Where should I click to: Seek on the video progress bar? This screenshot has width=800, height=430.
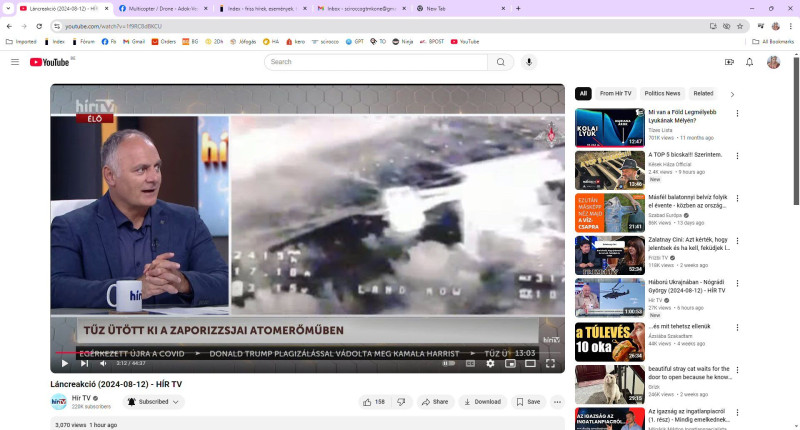(x=307, y=352)
